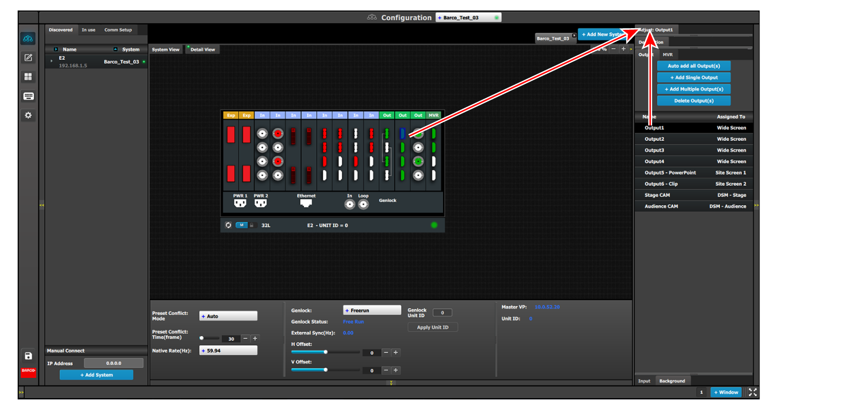Open the Settings gear icon in sidebar
Viewport: 868px width, 407px height.
click(28, 115)
